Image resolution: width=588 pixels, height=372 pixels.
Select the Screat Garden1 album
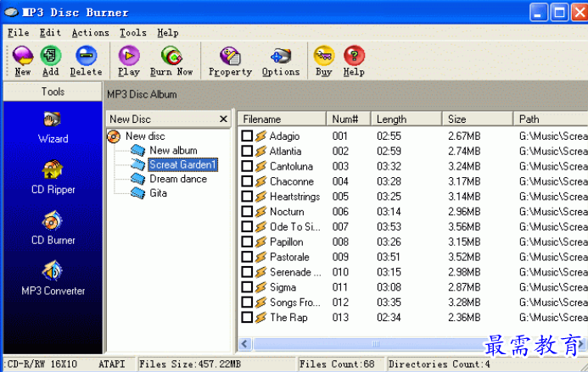tap(182, 165)
